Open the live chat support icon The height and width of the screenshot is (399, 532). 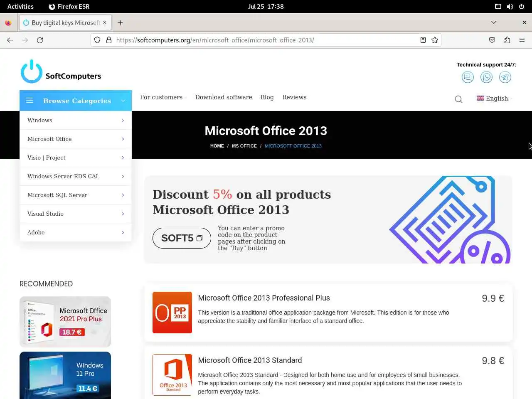pos(468,77)
